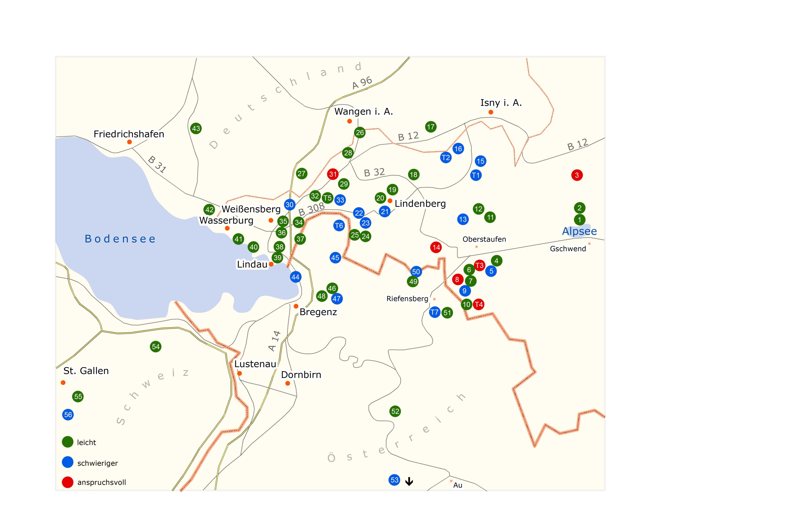
Task: Click red route marker 3
Action: tap(577, 175)
